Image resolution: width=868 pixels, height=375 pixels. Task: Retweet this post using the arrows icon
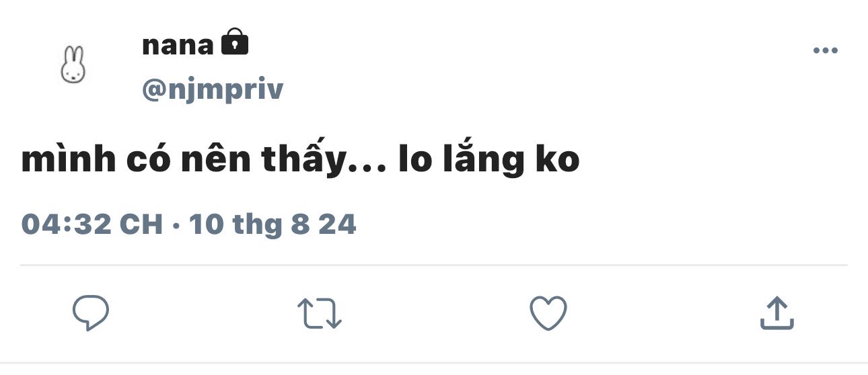pos(320,314)
